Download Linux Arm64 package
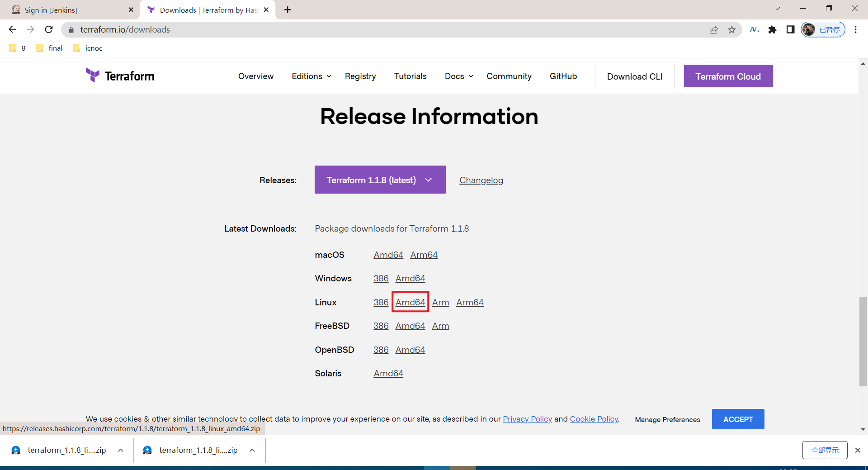This screenshot has height=470, width=868. pyautogui.click(x=470, y=302)
